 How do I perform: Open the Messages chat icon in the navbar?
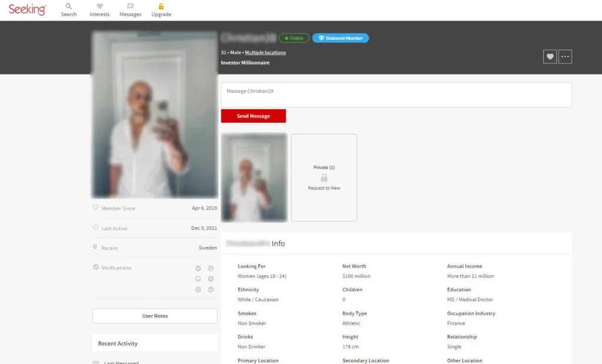coord(130,6)
